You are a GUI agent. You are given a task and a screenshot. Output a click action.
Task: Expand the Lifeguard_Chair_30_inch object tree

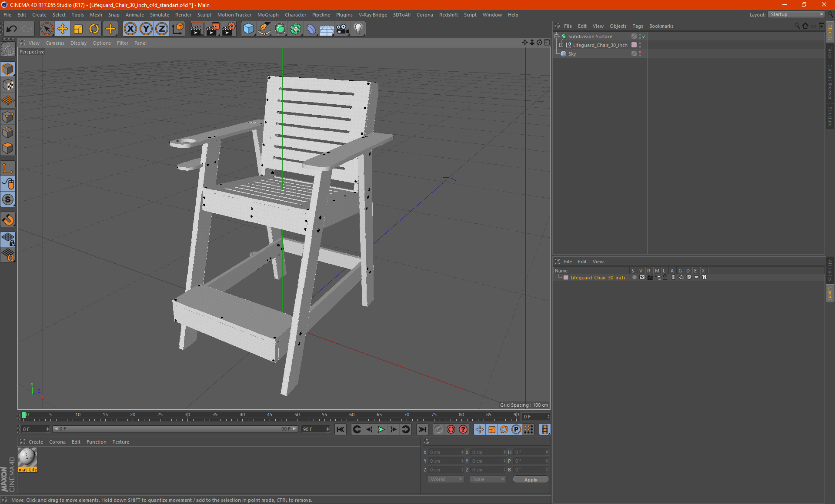[x=561, y=45]
